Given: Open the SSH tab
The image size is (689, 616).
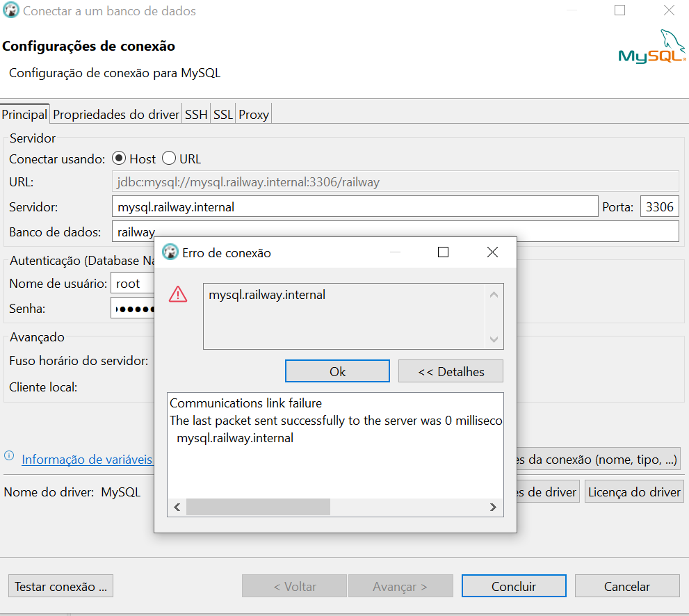Looking at the screenshot, I should pyautogui.click(x=196, y=114).
